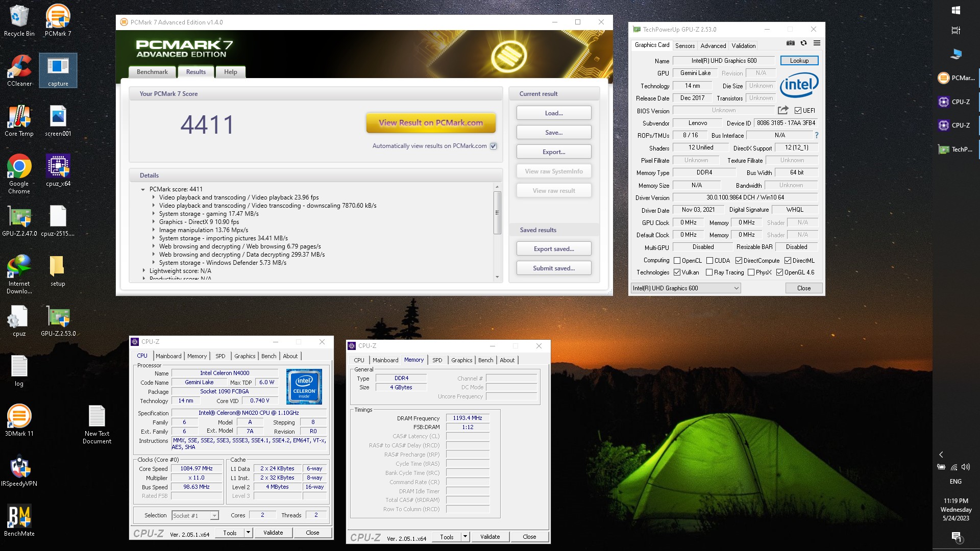Click the Export saved... button
This screenshot has width=980, height=551.
point(554,249)
